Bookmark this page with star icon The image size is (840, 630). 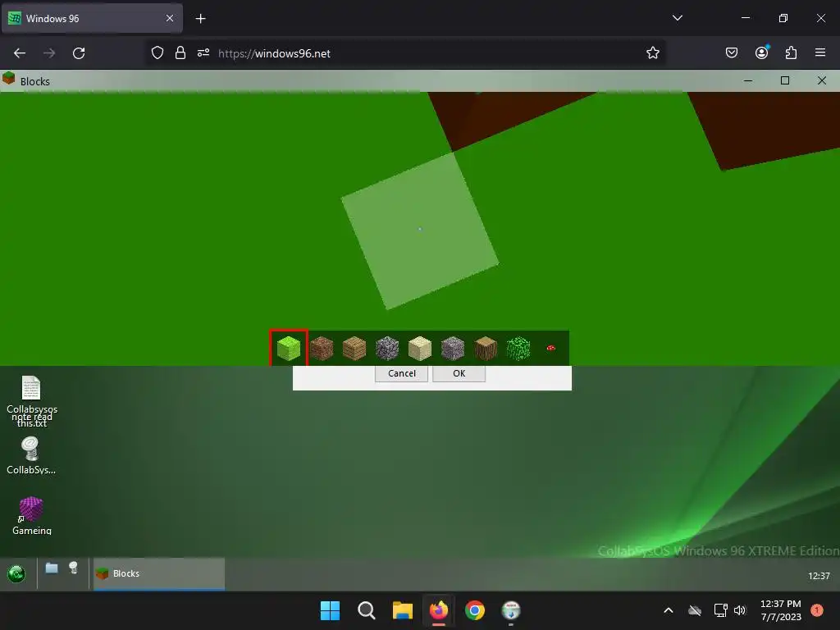(652, 53)
